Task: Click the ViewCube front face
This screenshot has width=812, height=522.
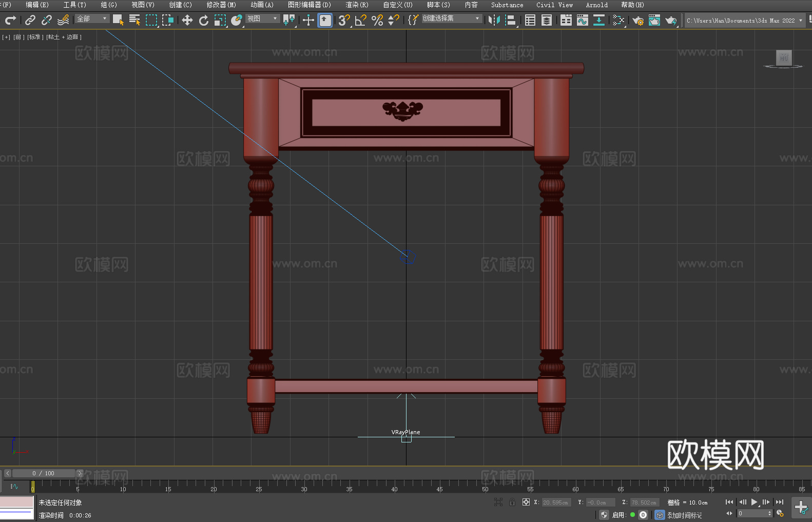Action: [x=784, y=57]
